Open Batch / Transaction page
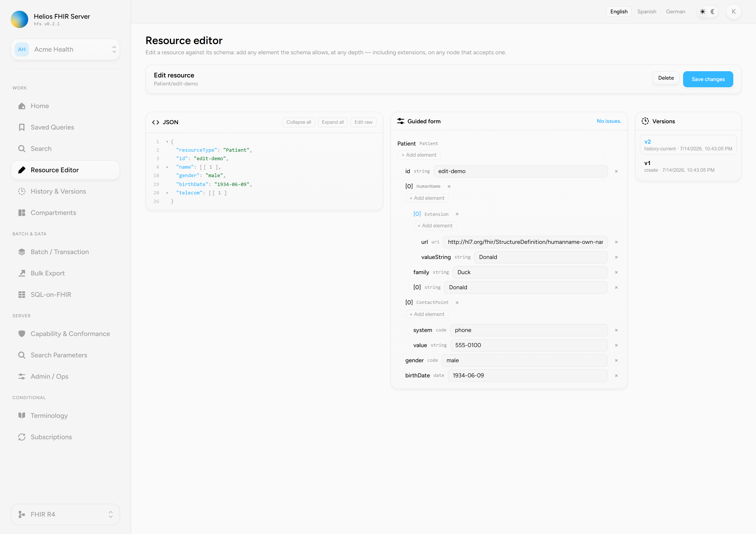This screenshot has width=756, height=534. click(x=65, y=252)
